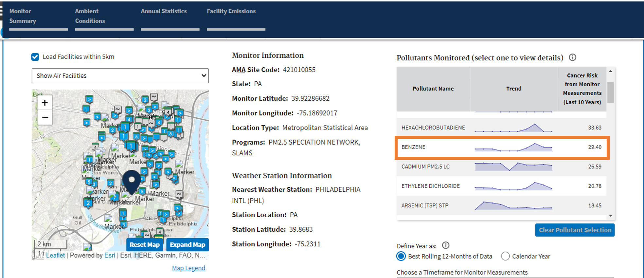This screenshot has height=278, width=644.
Task: Click the Station Longitude value -75.2311
Action: point(308,244)
